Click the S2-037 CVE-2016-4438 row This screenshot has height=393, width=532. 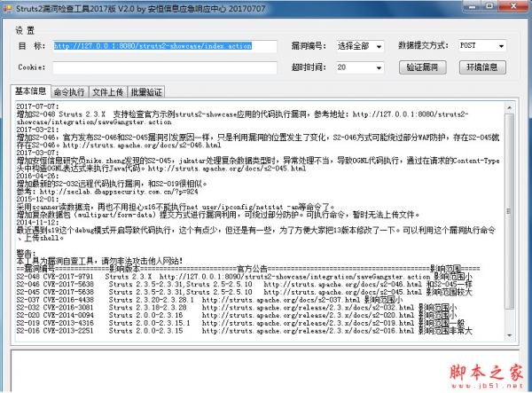pyautogui.click(x=209, y=300)
